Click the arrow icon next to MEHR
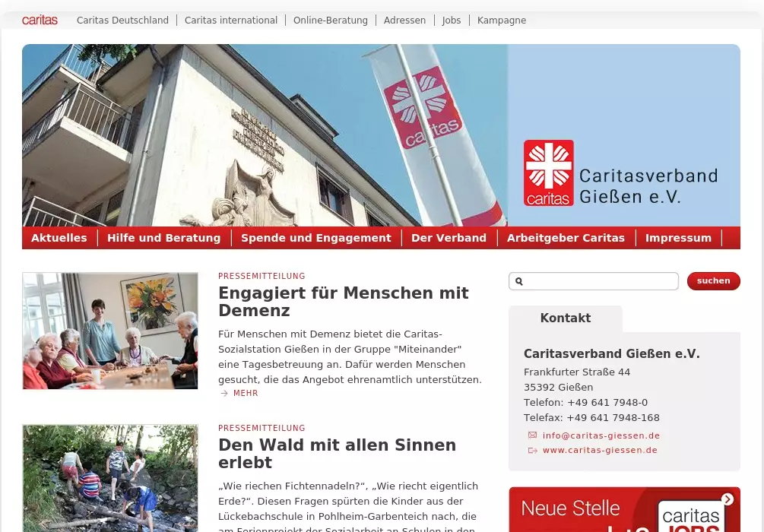This screenshot has width=764, height=532. pyautogui.click(x=224, y=393)
